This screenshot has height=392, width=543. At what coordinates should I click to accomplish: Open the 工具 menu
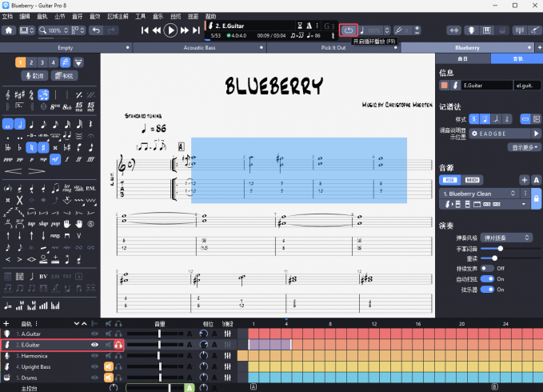pyautogui.click(x=141, y=16)
